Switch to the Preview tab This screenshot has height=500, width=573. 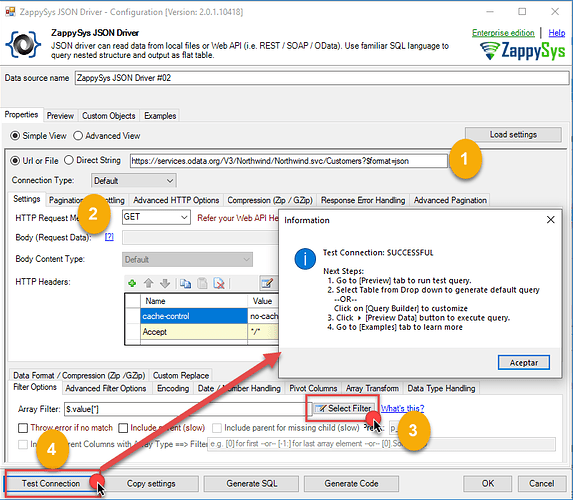(x=60, y=116)
